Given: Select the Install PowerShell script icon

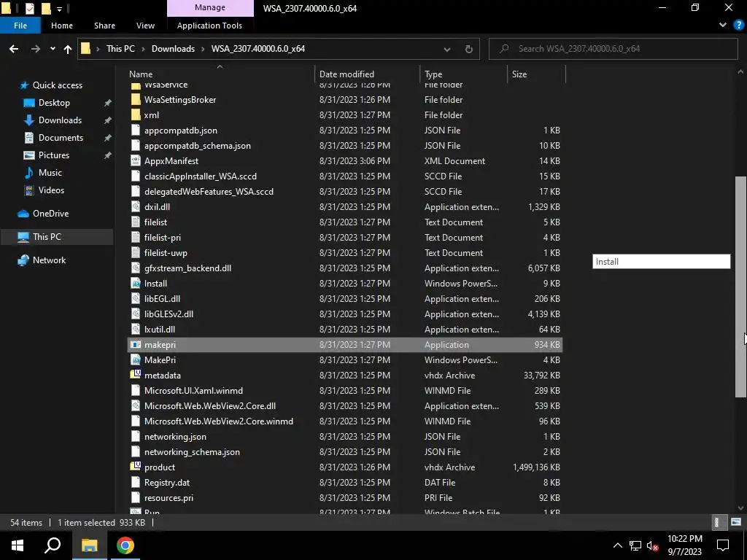Looking at the screenshot, I should 136,284.
